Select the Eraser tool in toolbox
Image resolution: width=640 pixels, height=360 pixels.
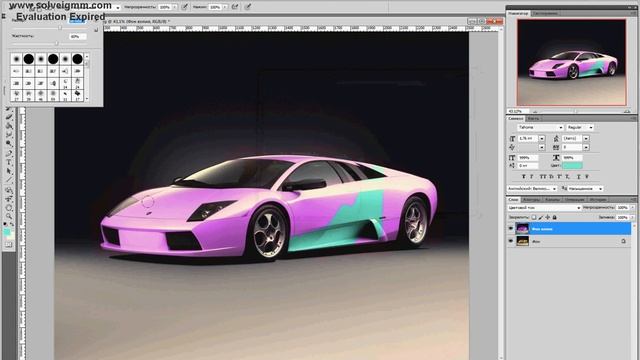(x=9, y=118)
